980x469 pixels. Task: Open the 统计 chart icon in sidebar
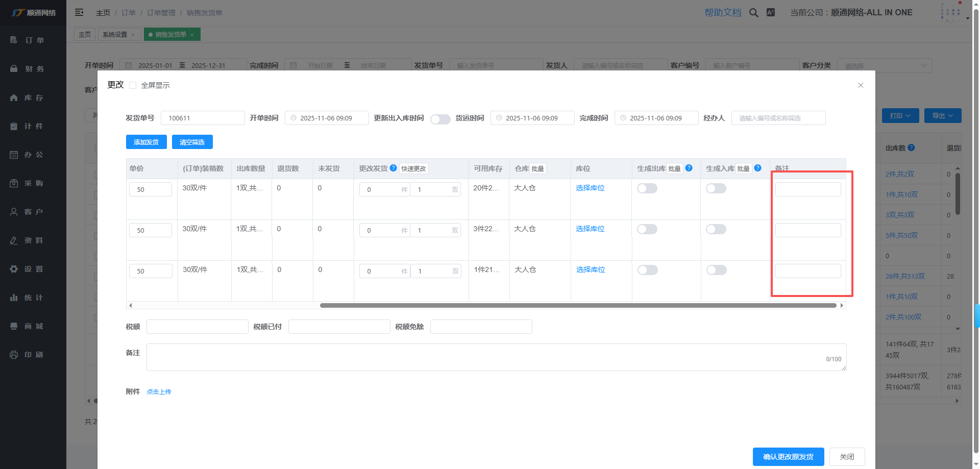14,298
